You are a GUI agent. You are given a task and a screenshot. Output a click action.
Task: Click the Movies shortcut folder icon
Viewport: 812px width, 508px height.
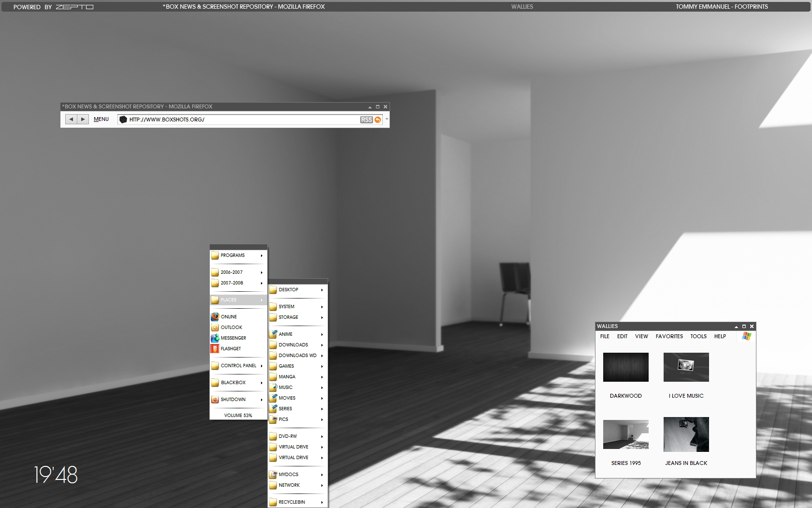(273, 398)
